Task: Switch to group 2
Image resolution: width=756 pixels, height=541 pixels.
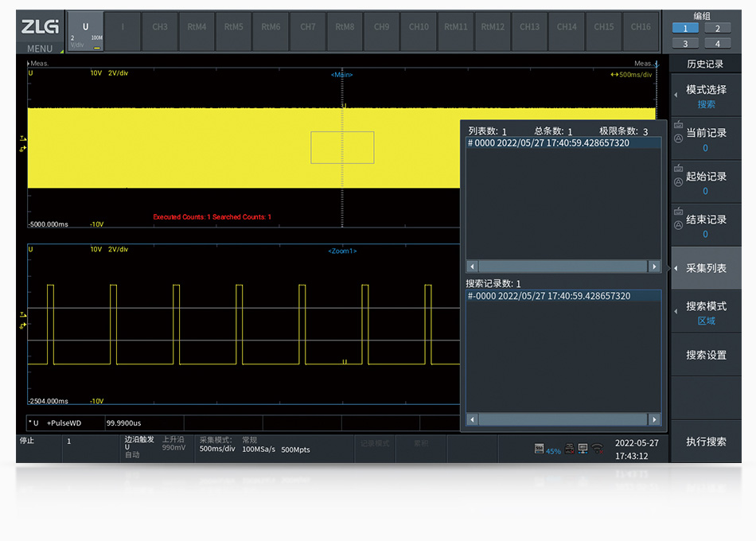Action: (718, 28)
